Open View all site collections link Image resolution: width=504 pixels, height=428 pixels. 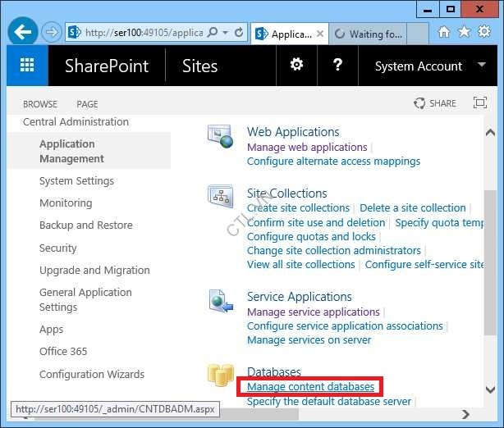click(x=301, y=265)
